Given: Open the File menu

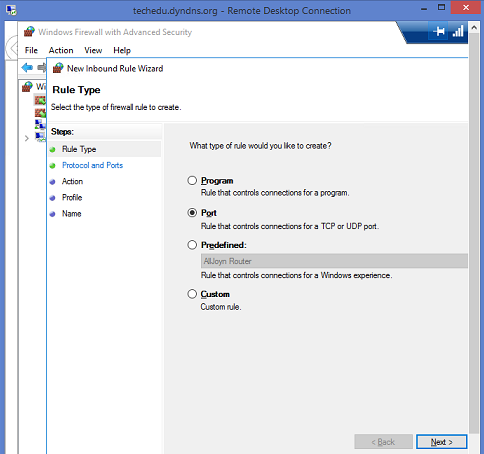Looking at the screenshot, I should pos(31,50).
